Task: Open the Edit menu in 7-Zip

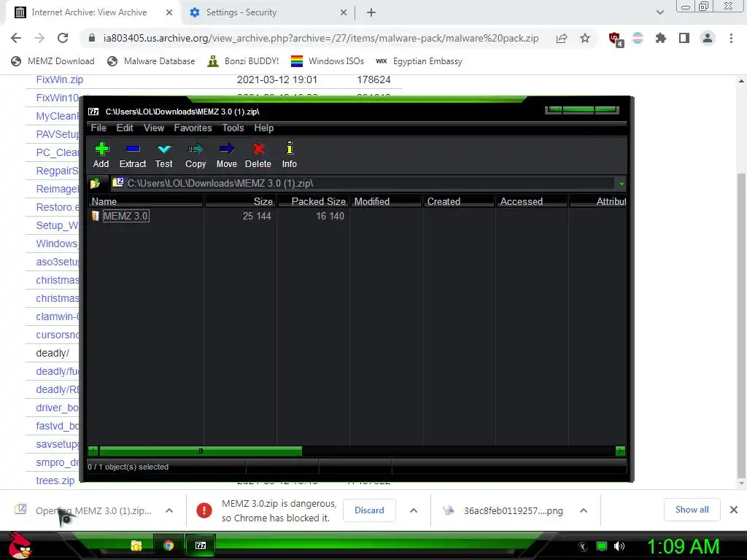Action: coord(125,128)
